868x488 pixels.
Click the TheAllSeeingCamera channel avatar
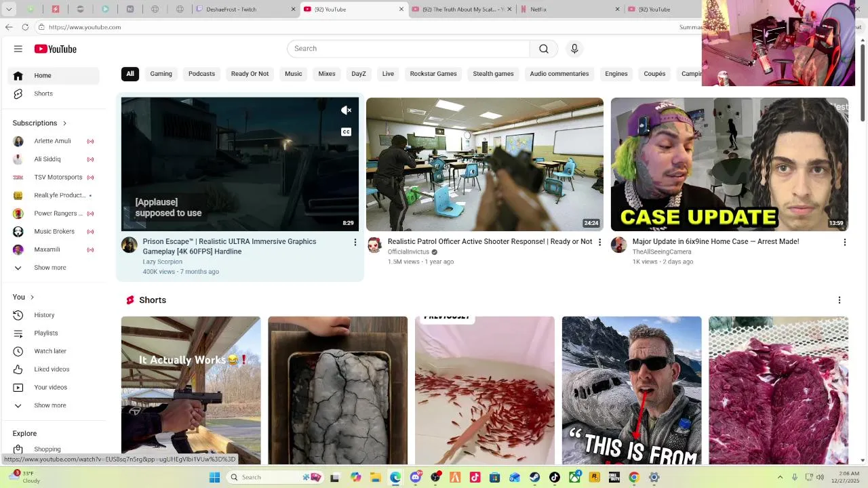[618, 245]
